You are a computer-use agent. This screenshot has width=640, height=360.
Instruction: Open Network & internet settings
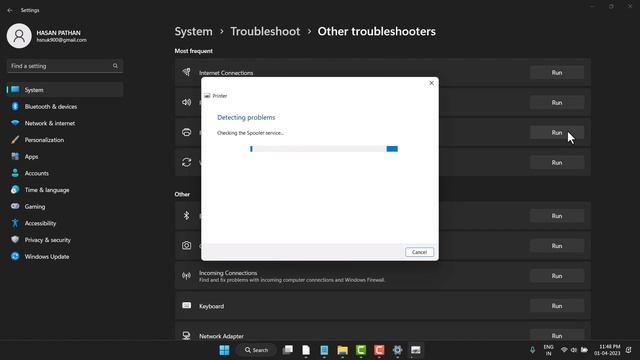tap(65, 123)
